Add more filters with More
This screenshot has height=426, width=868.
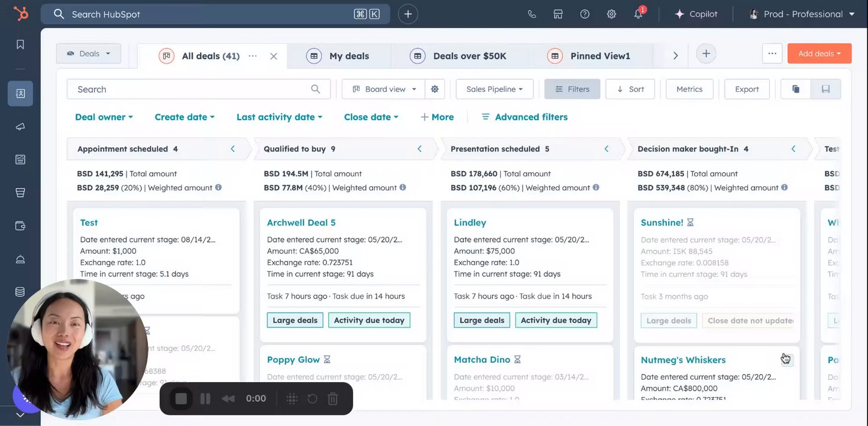(x=437, y=117)
